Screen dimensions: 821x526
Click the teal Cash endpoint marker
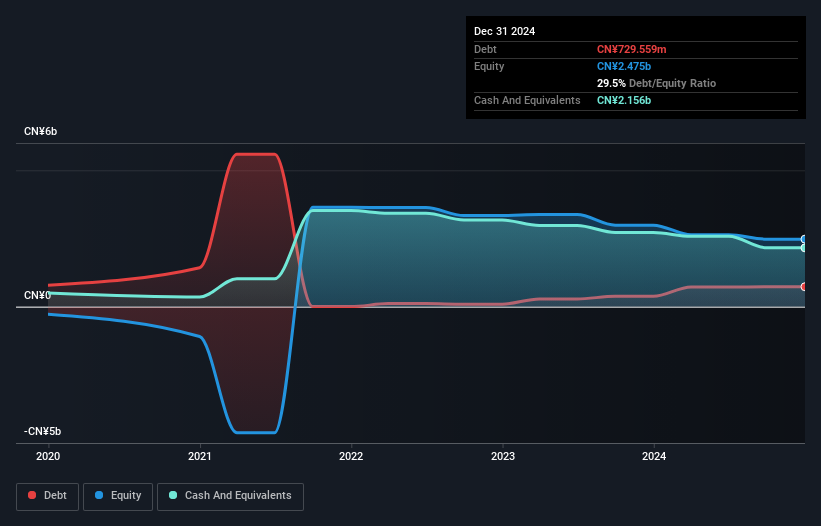pyautogui.click(x=804, y=248)
